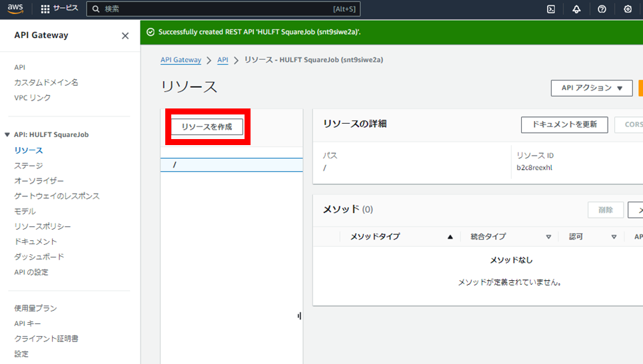Sort by 認可 column arrow
Screen dimensions: 643x364
click(614, 237)
